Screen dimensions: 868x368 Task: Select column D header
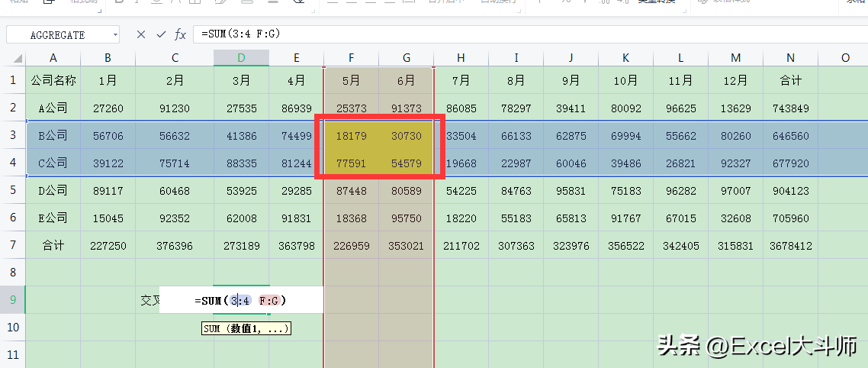pyautogui.click(x=241, y=57)
